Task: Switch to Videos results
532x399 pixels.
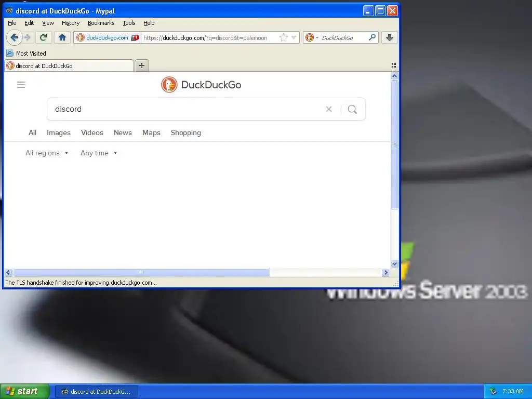Action: [x=92, y=132]
